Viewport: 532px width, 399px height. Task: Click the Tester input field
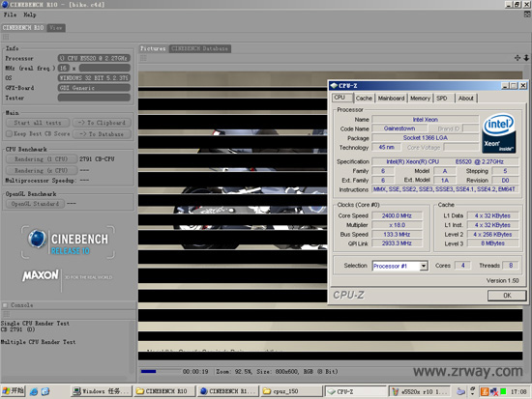94,98
